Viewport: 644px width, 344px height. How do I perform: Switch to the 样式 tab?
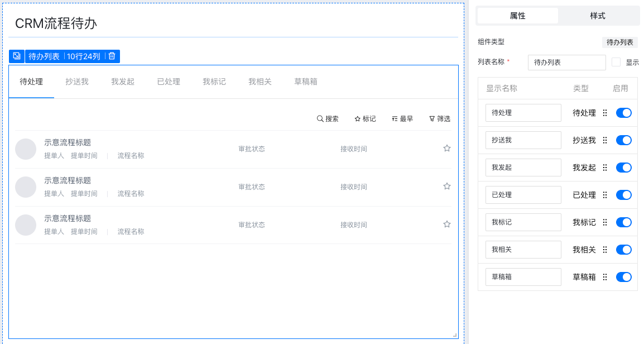tap(598, 16)
